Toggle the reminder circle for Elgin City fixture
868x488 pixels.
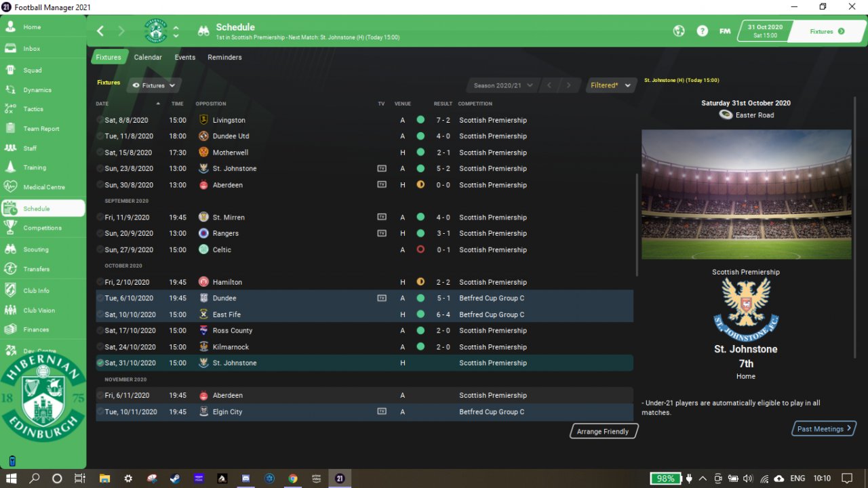click(x=100, y=412)
